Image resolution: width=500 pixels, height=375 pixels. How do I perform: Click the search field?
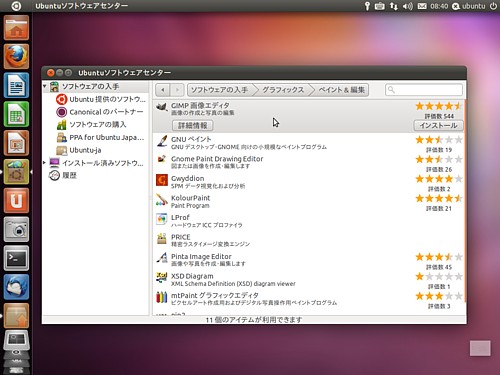click(424, 90)
